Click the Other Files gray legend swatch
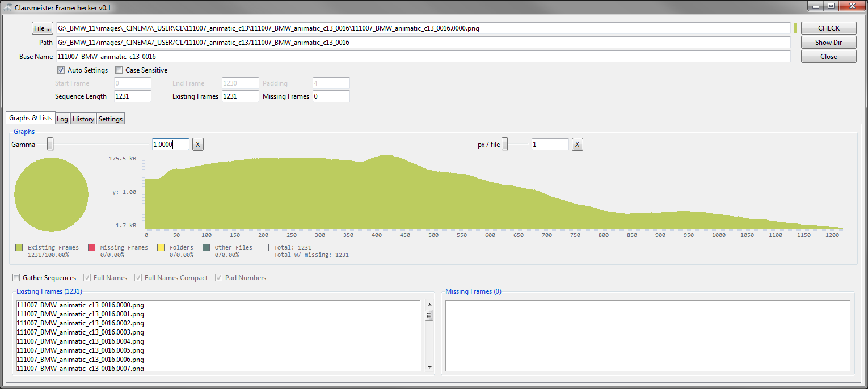868x389 pixels. pos(207,248)
